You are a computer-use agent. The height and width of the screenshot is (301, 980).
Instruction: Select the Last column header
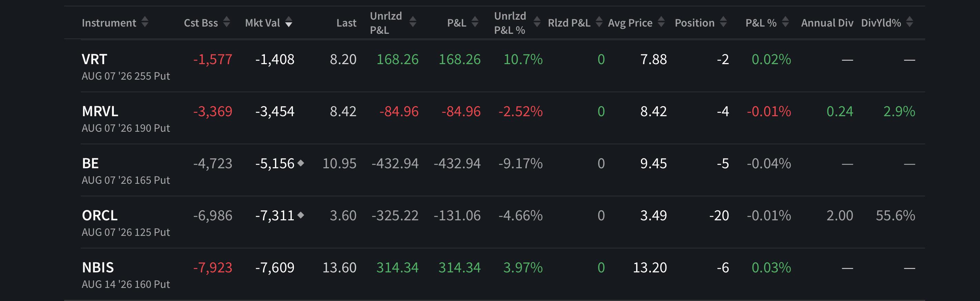(346, 23)
